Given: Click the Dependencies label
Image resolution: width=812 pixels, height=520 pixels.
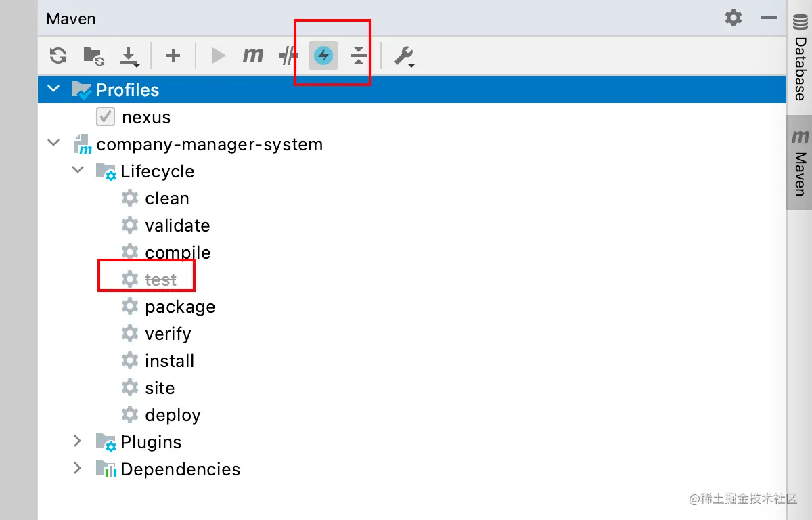Looking at the screenshot, I should [181, 469].
